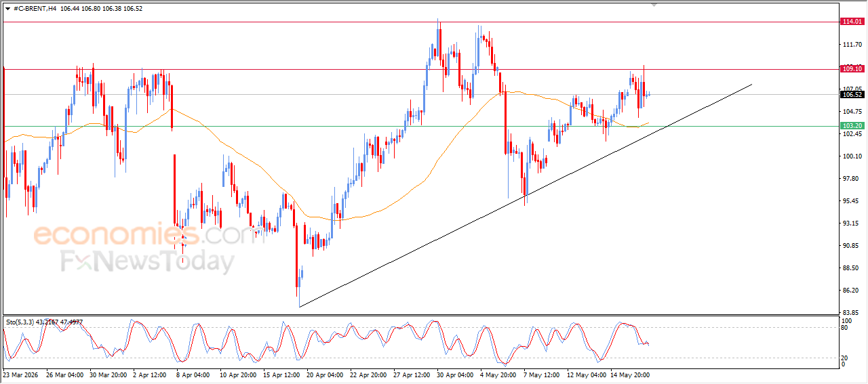Click the gray chart shift triangle marker
Image resolution: width=868 pixels, height=384 pixels.
pyautogui.click(x=654, y=5)
